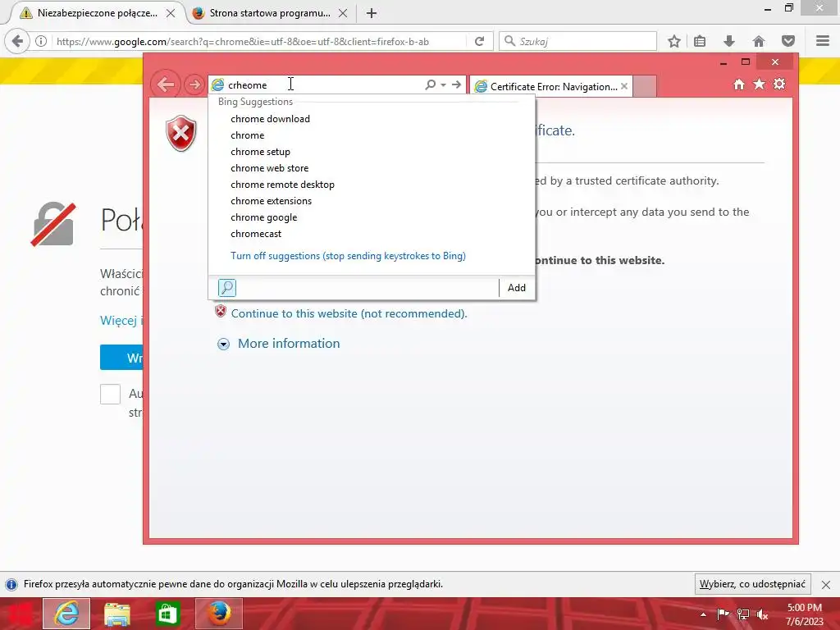Open Firefox bookmarks list icon
This screenshot has height=630, width=840.
coord(700,41)
